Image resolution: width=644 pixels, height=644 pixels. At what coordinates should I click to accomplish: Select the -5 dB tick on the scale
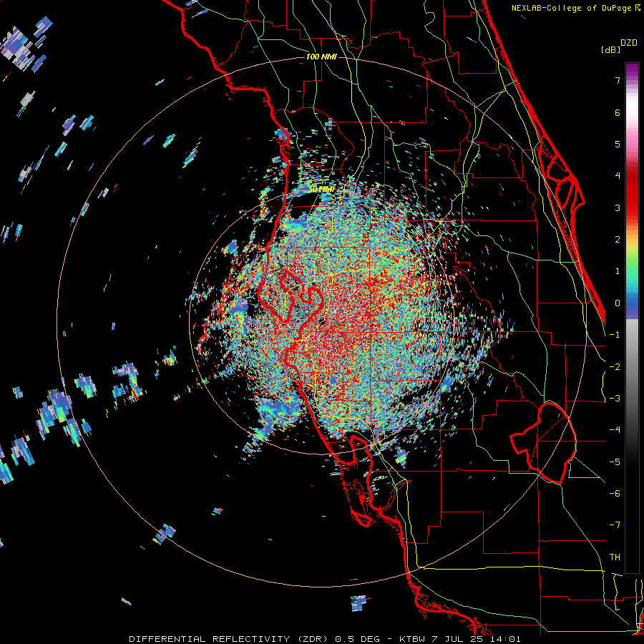point(615,462)
